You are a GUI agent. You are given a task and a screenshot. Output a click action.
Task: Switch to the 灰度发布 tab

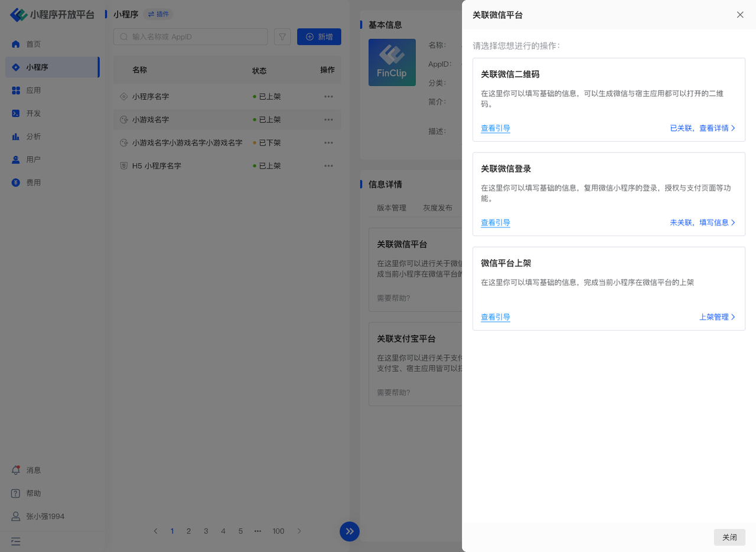(x=438, y=208)
